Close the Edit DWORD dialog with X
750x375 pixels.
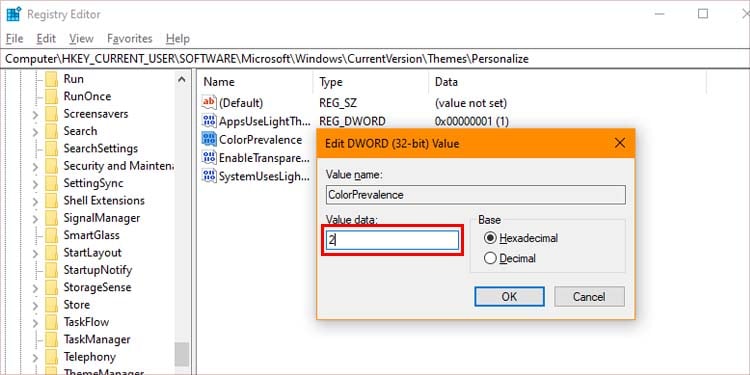point(620,143)
